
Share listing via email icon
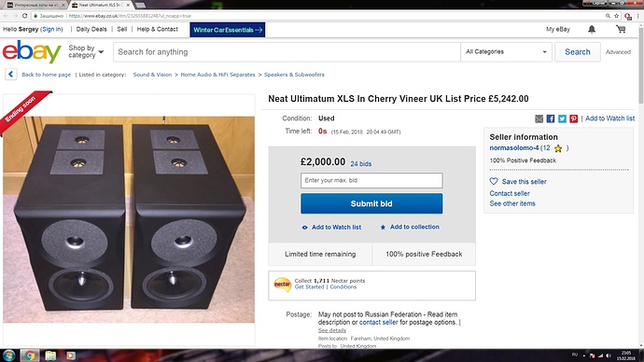[x=539, y=118]
